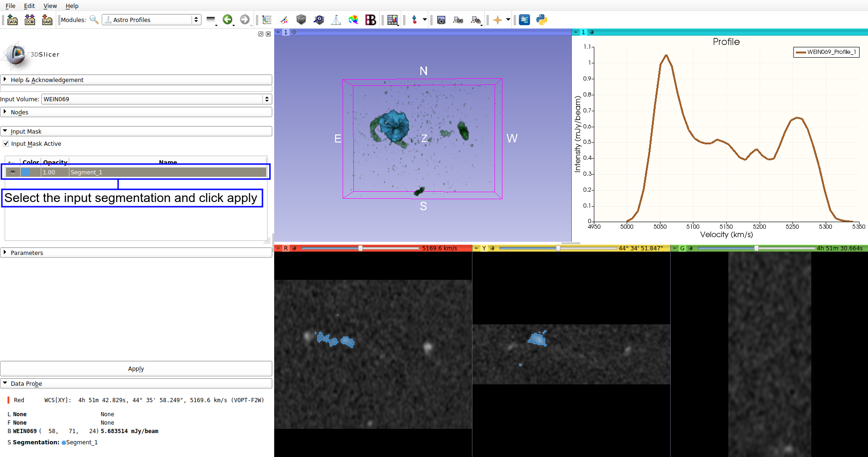Image resolution: width=868 pixels, height=457 pixels.
Task: Click the Apply button
Action: [136, 369]
